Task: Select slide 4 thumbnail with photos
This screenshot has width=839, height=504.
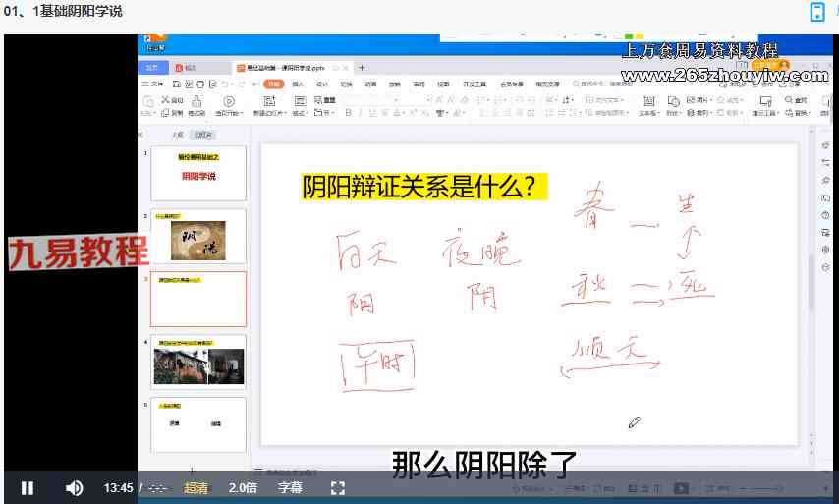Action: pos(197,363)
